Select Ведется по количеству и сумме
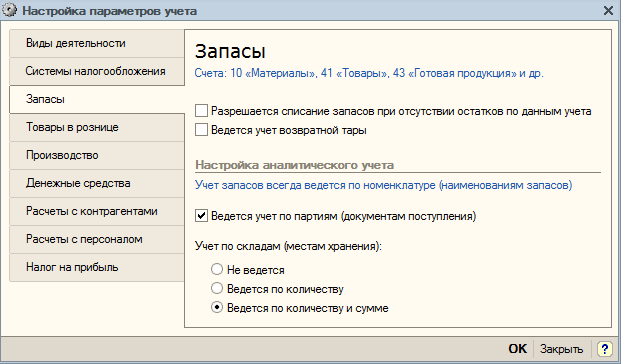This screenshot has width=621, height=364. tap(217, 307)
